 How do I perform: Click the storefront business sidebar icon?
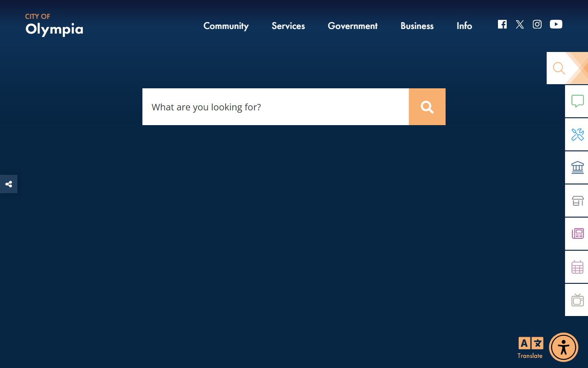(577, 201)
